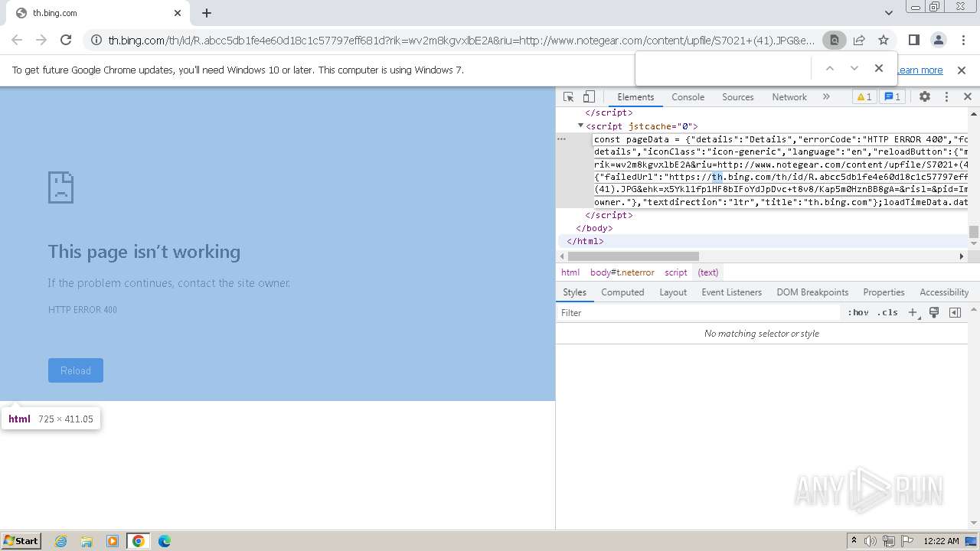Select the Computed pane tab
The width and height of the screenshot is (980, 551).
click(622, 292)
